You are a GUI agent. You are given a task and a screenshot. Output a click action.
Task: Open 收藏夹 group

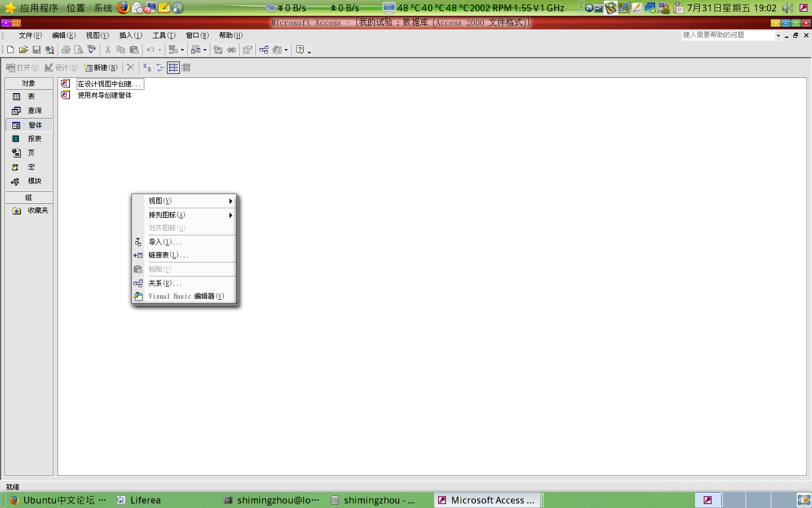[x=29, y=211]
